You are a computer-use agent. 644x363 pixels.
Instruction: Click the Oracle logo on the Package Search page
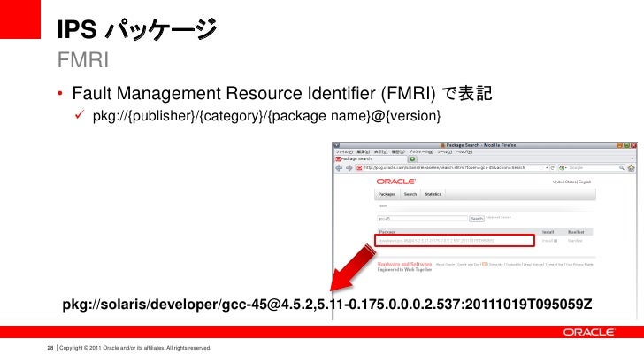396,181
